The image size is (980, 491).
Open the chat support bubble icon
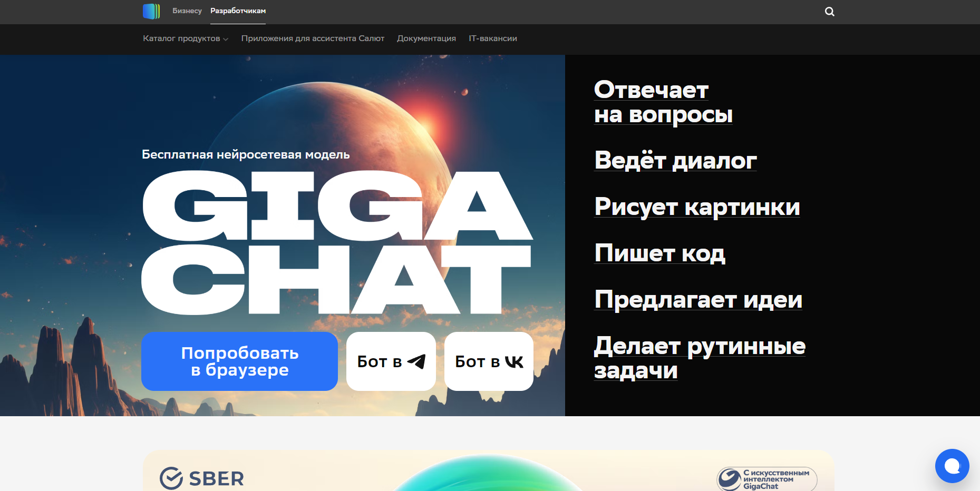click(952, 466)
